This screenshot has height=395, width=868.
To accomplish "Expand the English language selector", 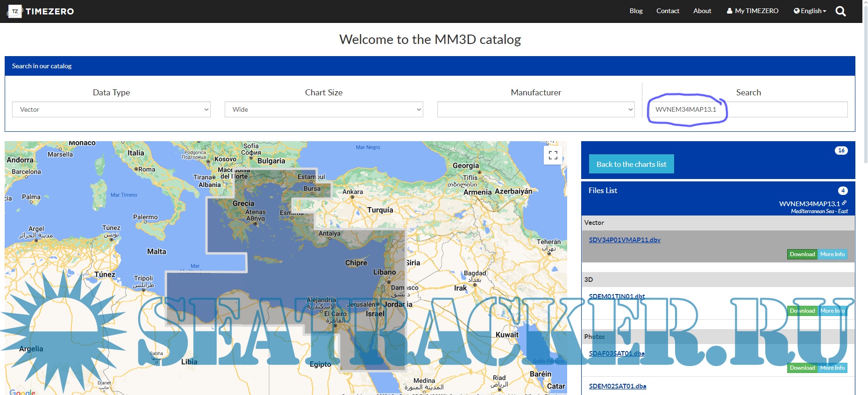I will click(x=810, y=11).
